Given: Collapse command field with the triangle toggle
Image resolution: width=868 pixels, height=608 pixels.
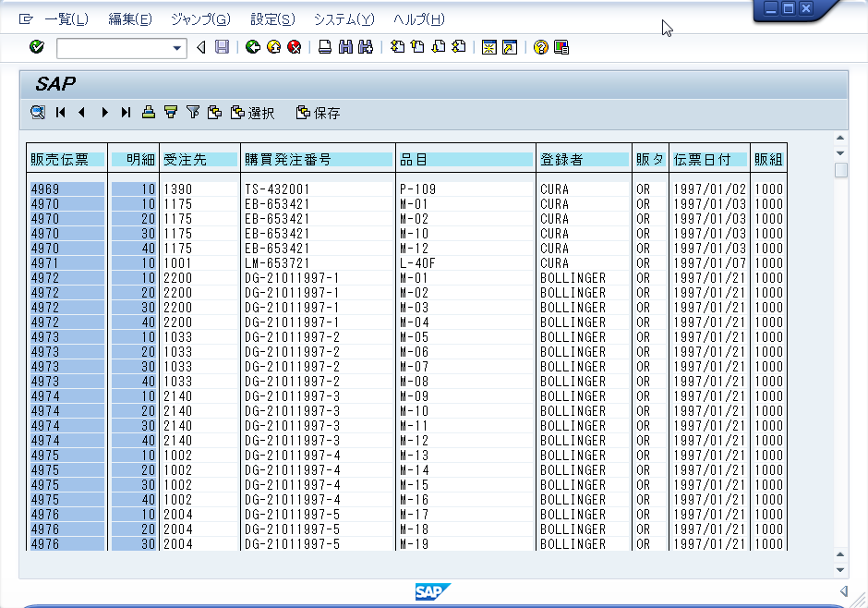Looking at the screenshot, I should (x=201, y=48).
